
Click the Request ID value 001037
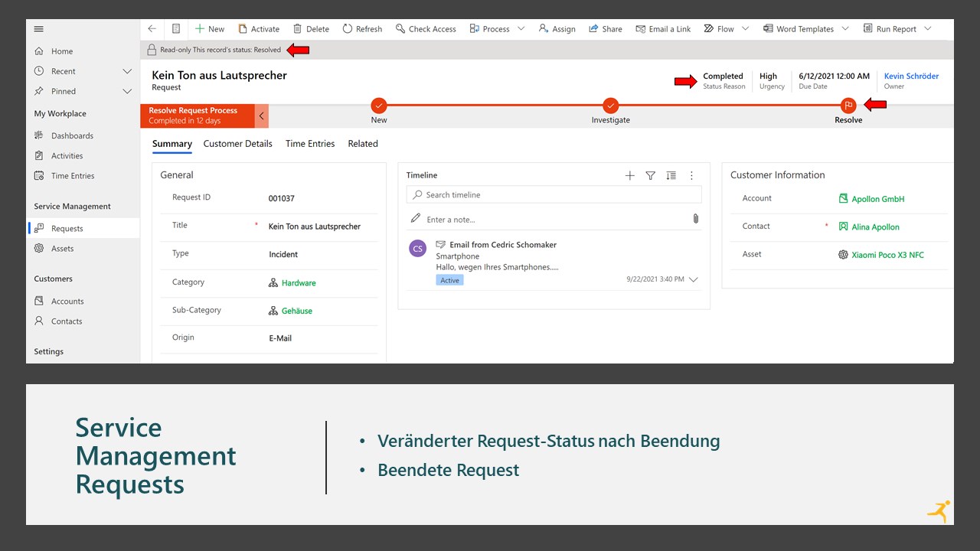tap(282, 198)
